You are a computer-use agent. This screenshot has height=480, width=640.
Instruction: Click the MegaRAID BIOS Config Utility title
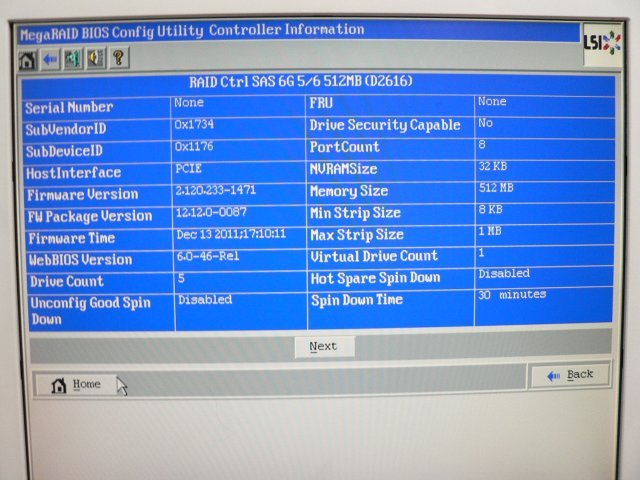pos(192,31)
